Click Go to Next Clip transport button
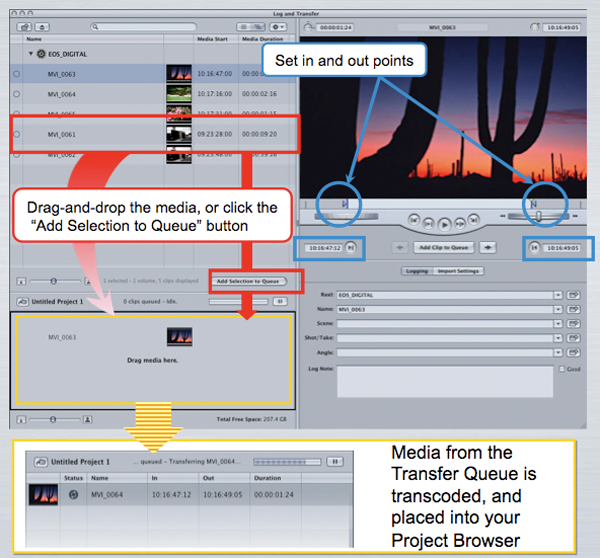600x558 pixels. (474, 220)
